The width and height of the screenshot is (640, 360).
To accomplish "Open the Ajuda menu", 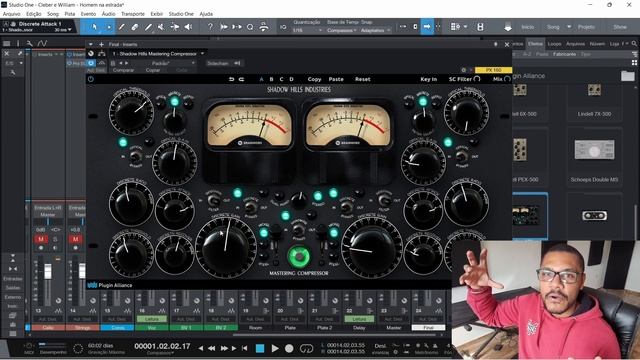I will 206,14.
